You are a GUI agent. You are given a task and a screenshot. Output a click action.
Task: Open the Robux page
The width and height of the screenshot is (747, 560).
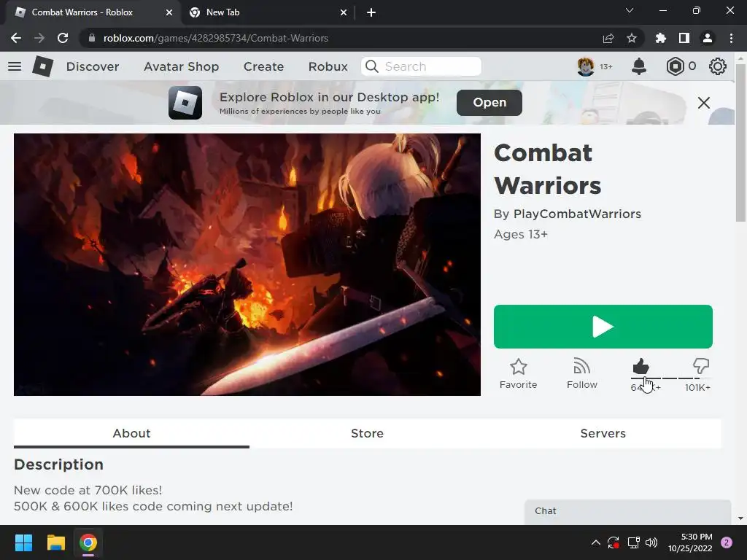tap(328, 66)
